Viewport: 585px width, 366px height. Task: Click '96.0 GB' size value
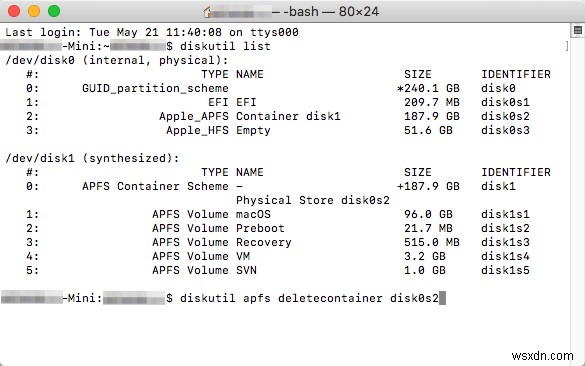point(428,214)
